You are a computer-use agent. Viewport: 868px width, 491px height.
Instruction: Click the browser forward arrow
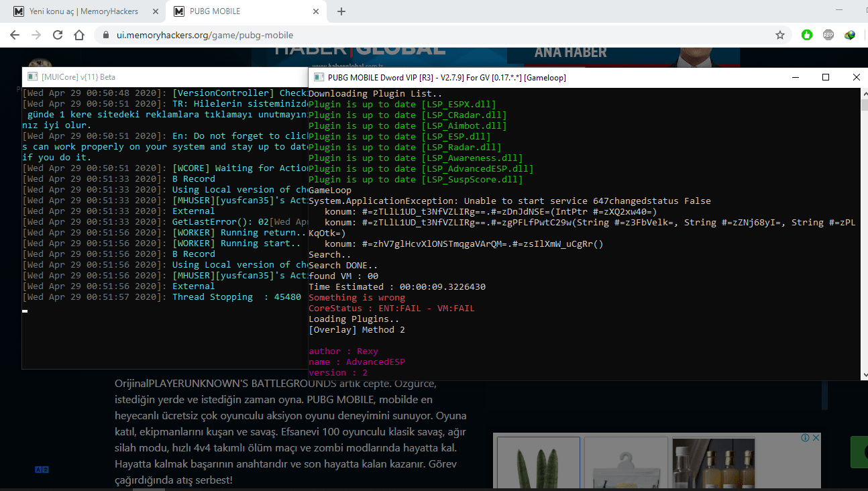coord(36,35)
